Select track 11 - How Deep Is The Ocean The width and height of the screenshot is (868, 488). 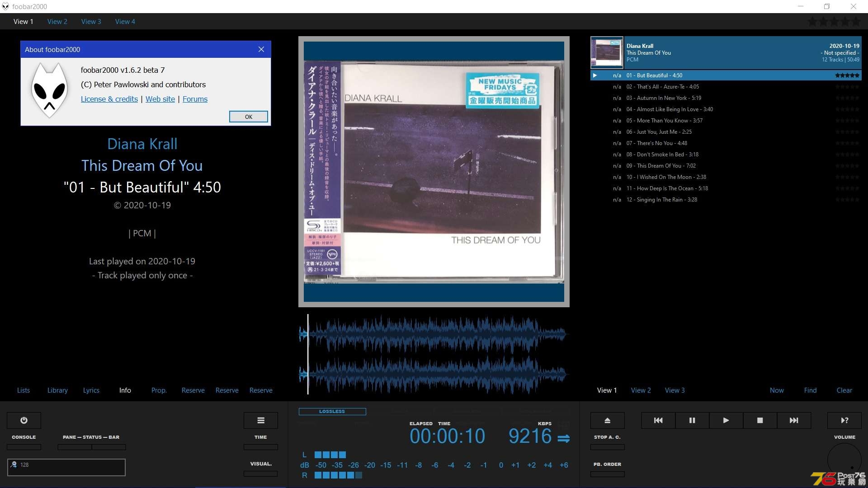click(726, 188)
